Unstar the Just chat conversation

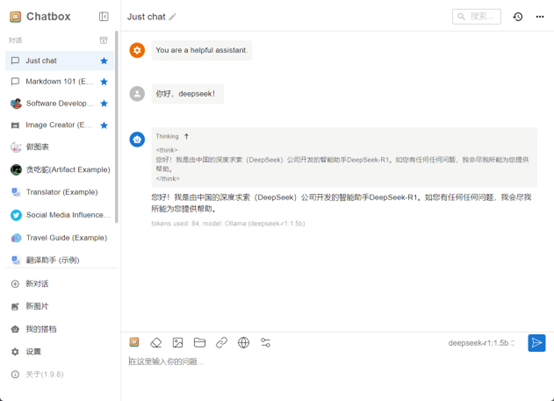(x=104, y=61)
